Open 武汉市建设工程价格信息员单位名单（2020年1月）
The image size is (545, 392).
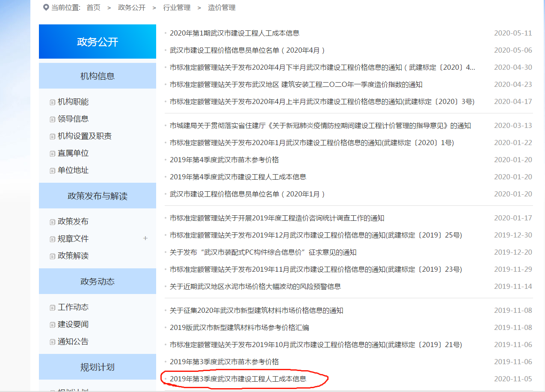(x=248, y=194)
